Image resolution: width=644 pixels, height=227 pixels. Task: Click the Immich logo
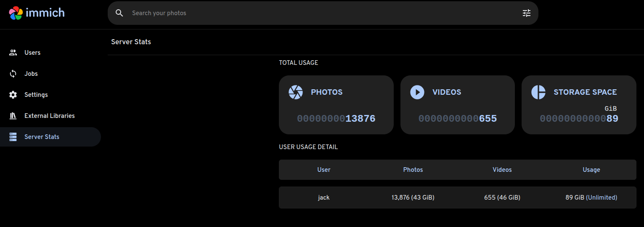pyautogui.click(x=37, y=13)
